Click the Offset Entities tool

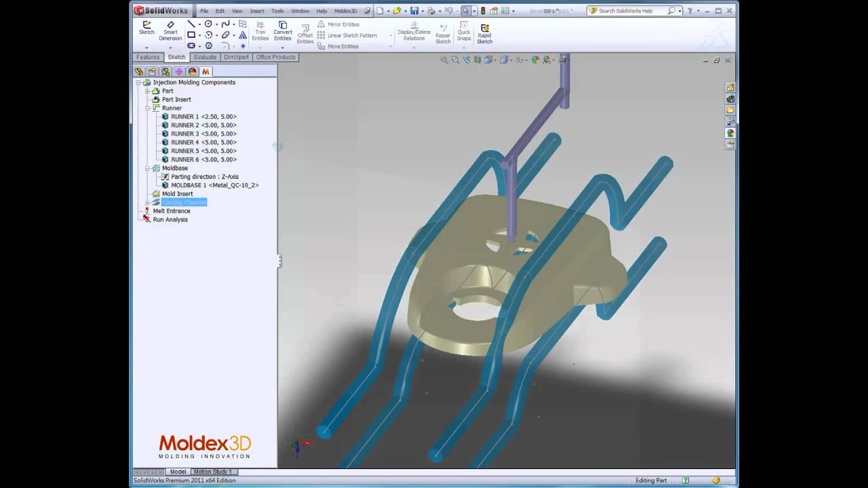[x=305, y=35]
